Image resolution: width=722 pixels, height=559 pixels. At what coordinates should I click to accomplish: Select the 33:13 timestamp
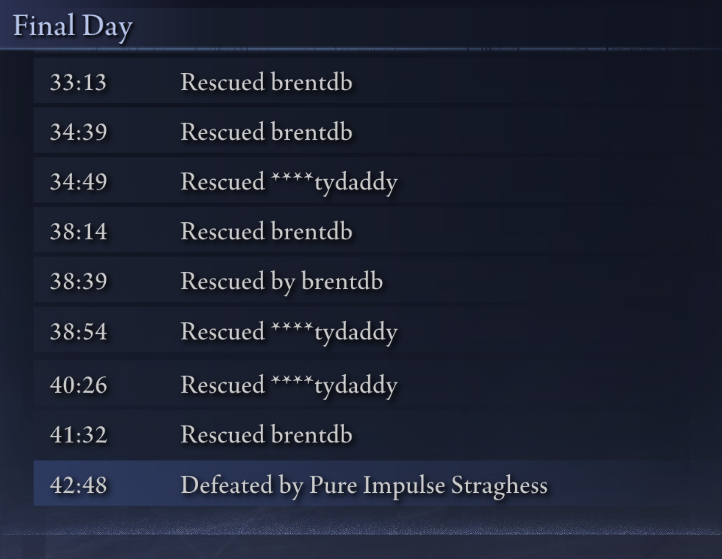(x=78, y=82)
